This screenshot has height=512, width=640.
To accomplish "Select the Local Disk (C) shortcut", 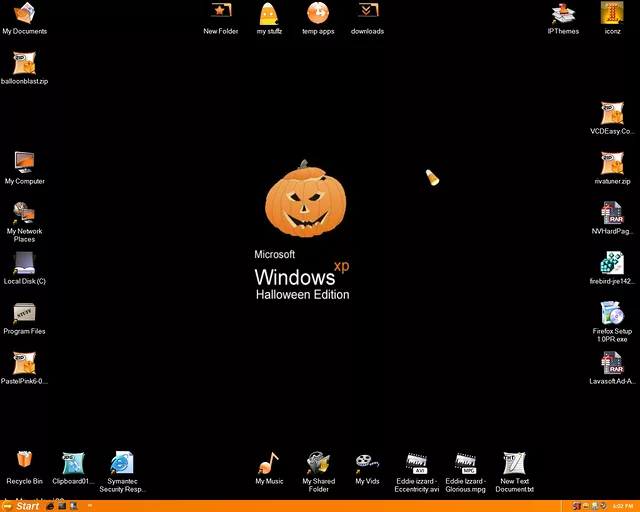I will pos(24,264).
